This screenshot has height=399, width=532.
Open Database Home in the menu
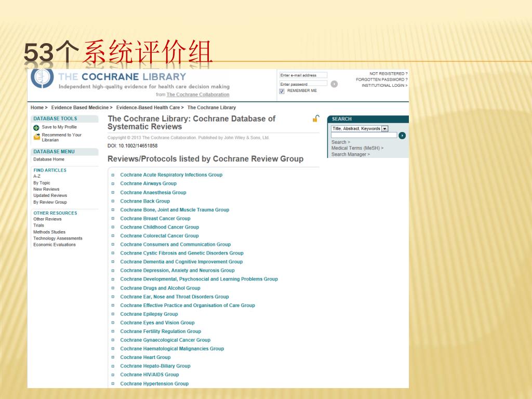coord(49,159)
